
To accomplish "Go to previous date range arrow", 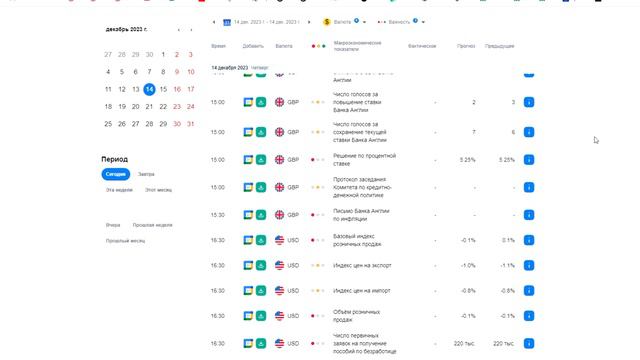I will click(214, 22).
